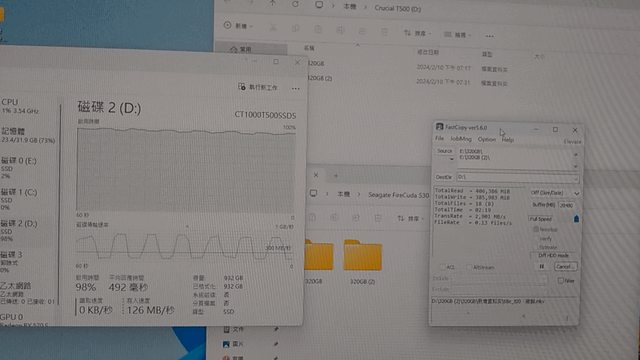This screenshot has height=360, width=640.
Task: Click the Source button in FastCopy
Action: [x=444, y=151]
